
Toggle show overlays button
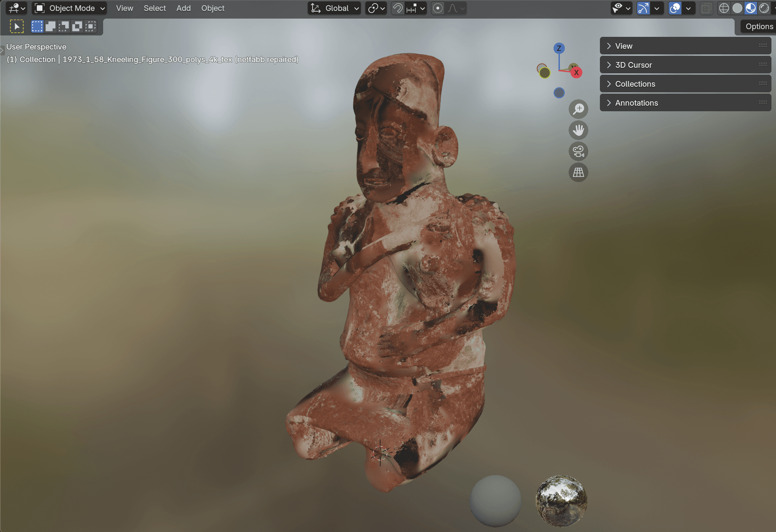click(675, 8)
